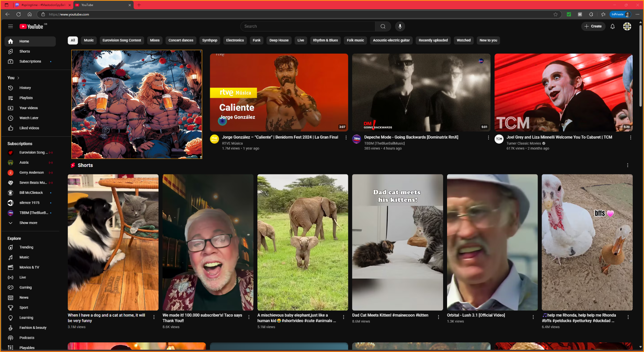Open Gaming in Explore section

coord(30,287)
